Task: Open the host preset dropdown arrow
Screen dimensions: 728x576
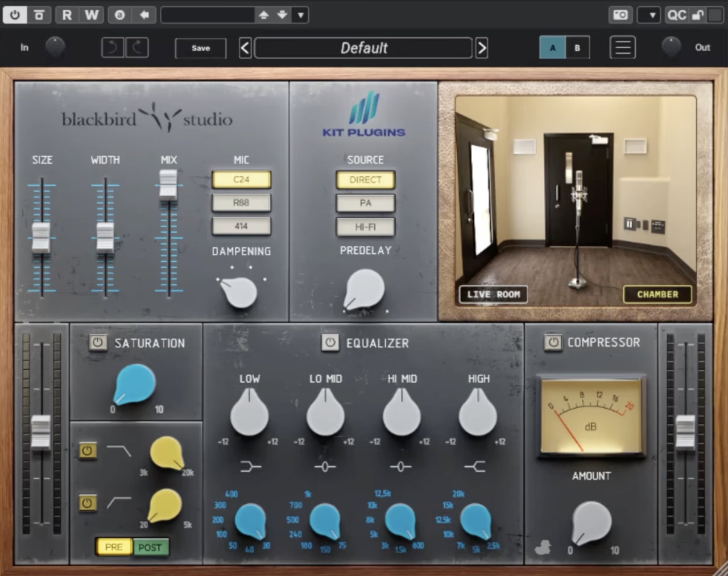Action: click(301, 15)
